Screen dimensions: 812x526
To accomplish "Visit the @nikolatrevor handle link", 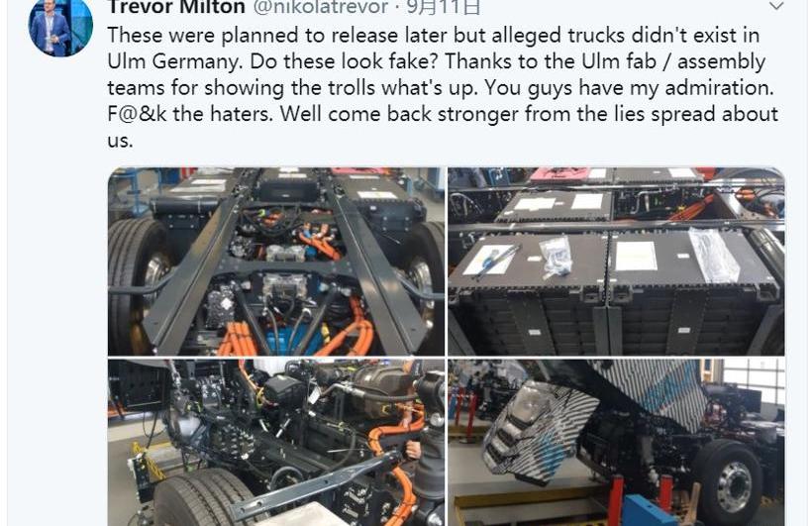I will [x=321, y=7].
